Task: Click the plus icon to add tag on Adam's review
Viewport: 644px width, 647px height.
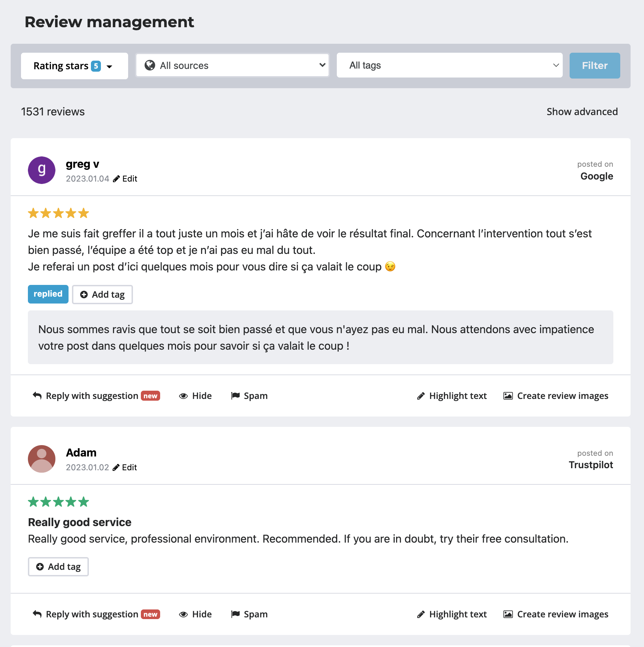Action: click(x=40, y=567)
